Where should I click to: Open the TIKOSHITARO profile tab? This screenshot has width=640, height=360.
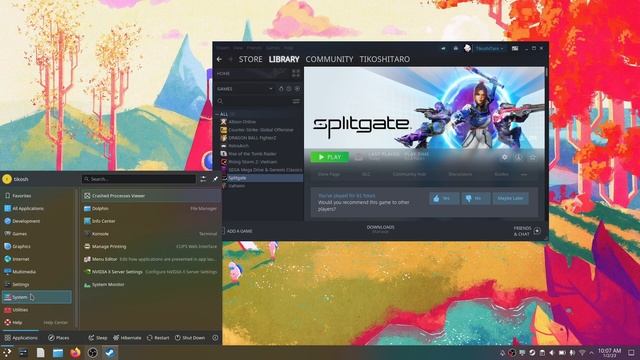(x=384, y=59)
